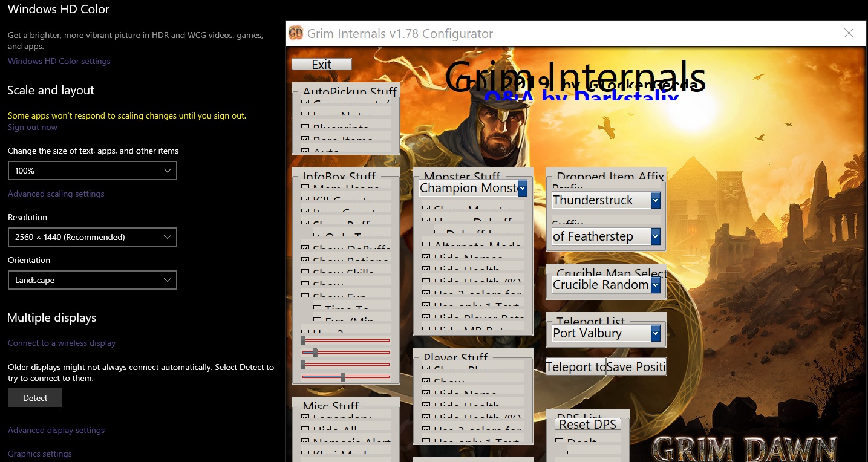
Task: Click the Sign out now link
Action: click(x=33, y=127)
